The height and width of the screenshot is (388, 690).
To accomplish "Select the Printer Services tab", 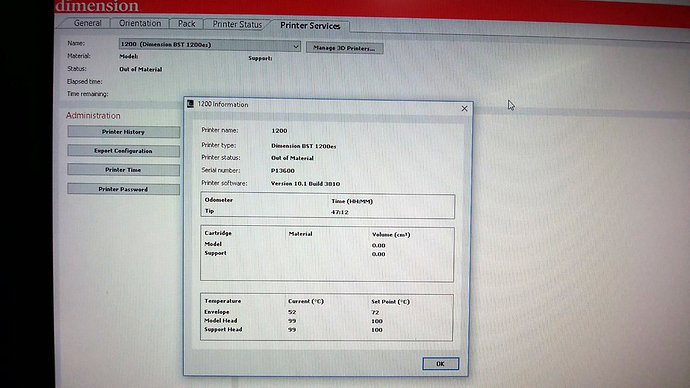I will click(310, 26).
